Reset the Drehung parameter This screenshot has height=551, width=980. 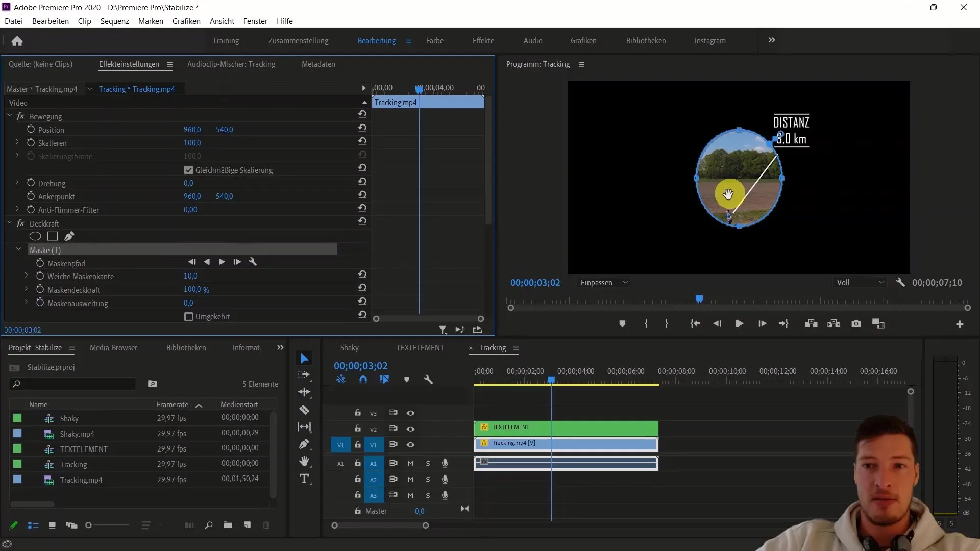tap(362, 182)
